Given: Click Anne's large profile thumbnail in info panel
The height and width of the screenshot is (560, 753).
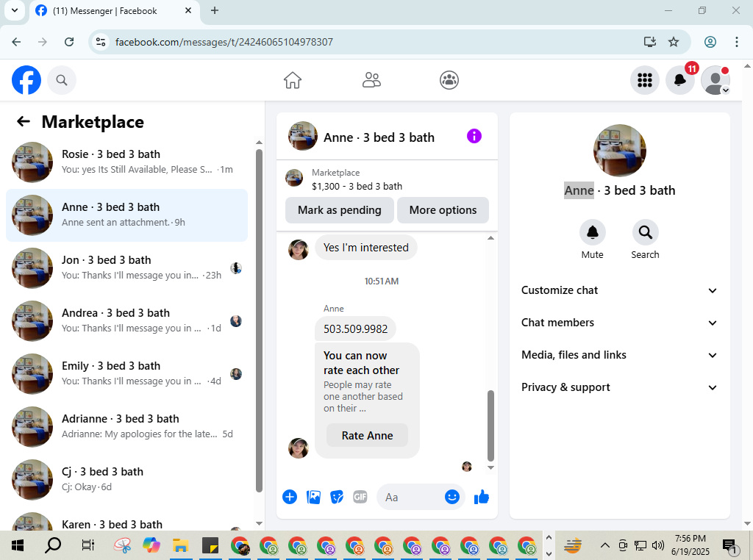Looking at the screenshot, I should click(619, 151).
